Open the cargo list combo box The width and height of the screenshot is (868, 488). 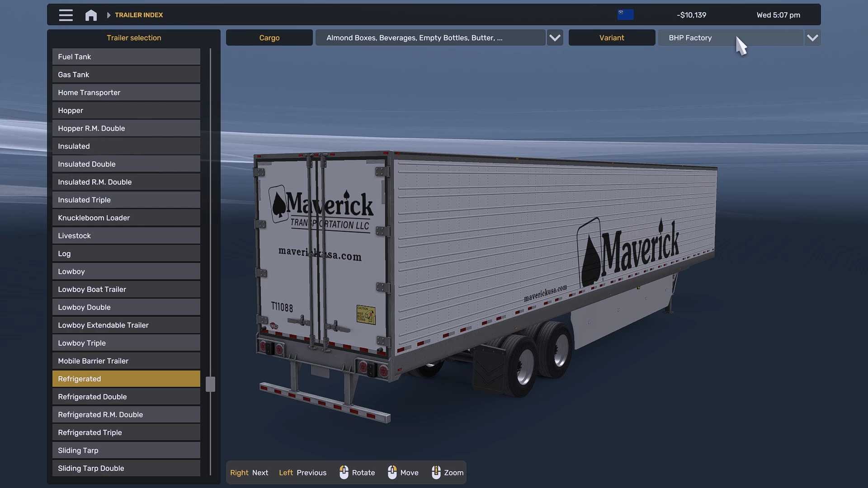coord(429,38)
